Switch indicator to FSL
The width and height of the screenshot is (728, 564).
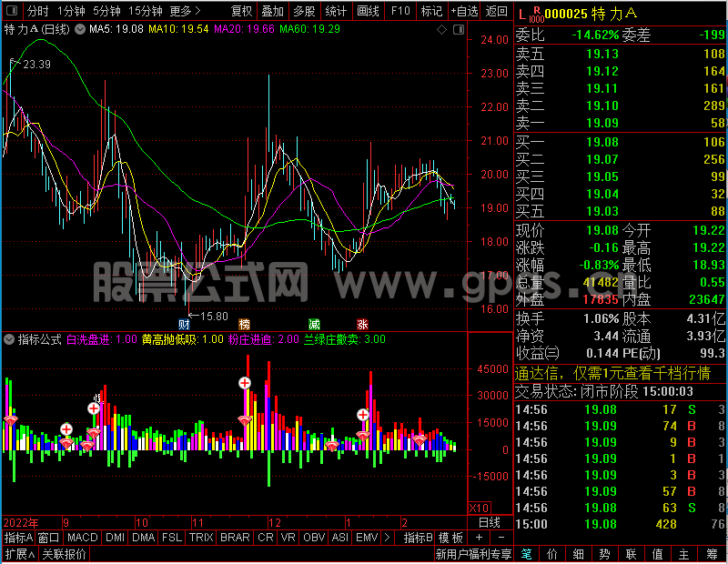tap(172, 538)
